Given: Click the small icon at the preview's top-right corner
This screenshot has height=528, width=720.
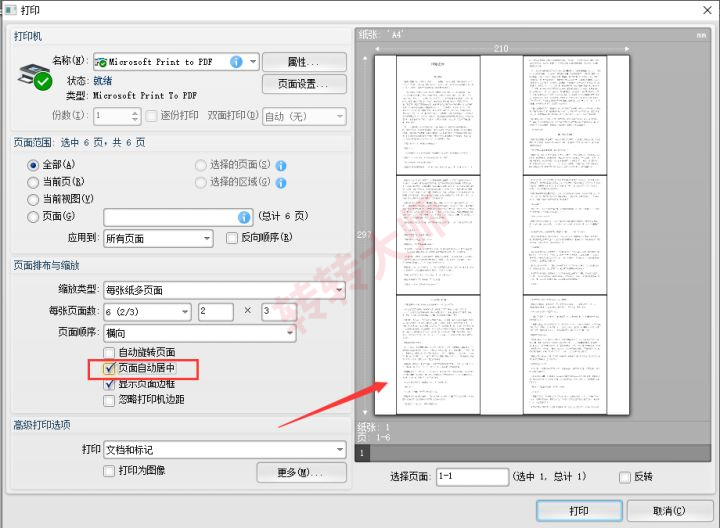Looking at the screenshot, I should pyautogui.click(x=701, y=35).
